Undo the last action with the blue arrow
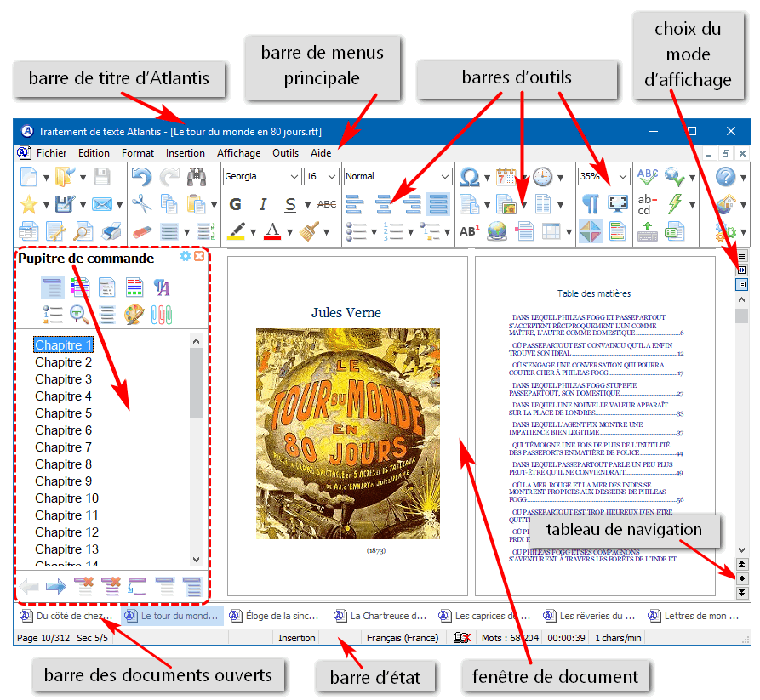 (x=141, y=177)
